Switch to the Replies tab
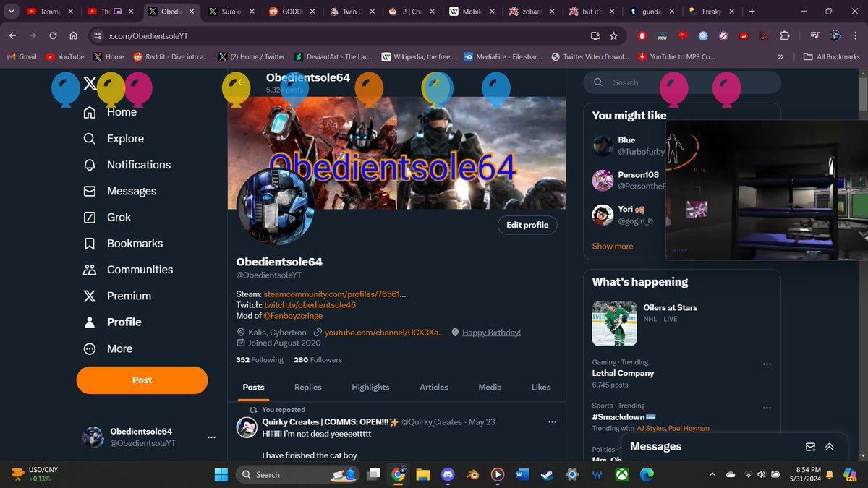 click(308, 388)
